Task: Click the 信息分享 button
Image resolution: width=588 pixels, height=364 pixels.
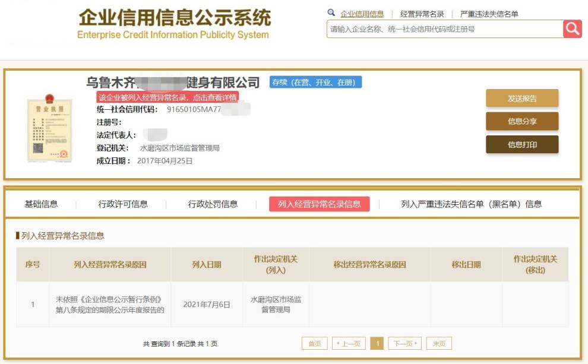Action: click(522, 121)
